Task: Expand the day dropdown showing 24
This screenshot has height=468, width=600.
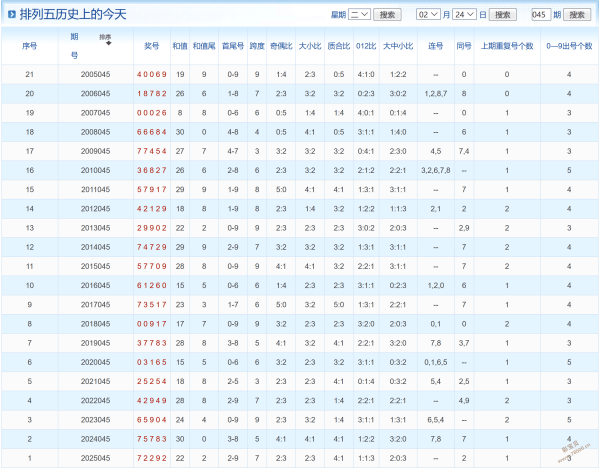Action: pos(464,15)
